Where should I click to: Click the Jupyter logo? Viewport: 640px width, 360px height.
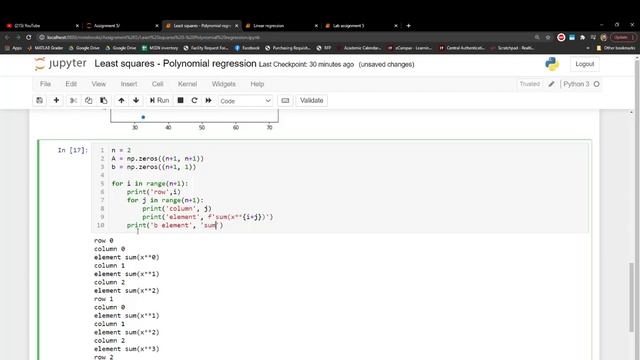[60, 64]
